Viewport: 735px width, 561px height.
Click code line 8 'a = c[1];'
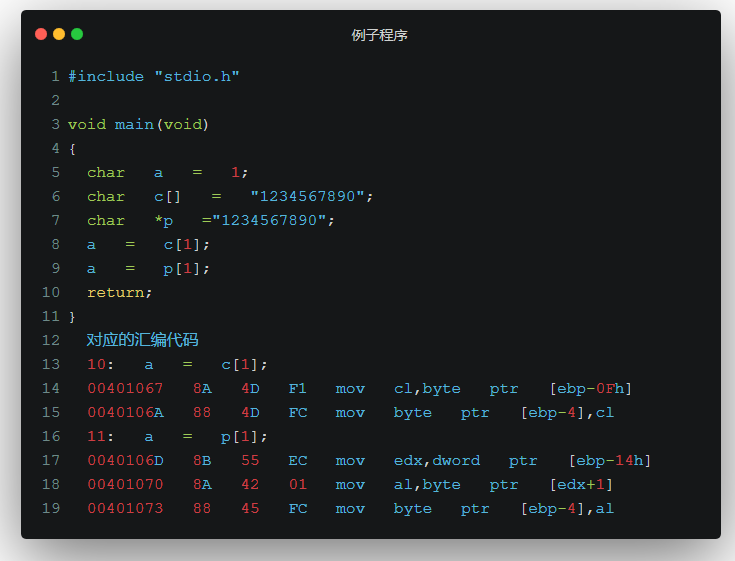click(148, 245)
